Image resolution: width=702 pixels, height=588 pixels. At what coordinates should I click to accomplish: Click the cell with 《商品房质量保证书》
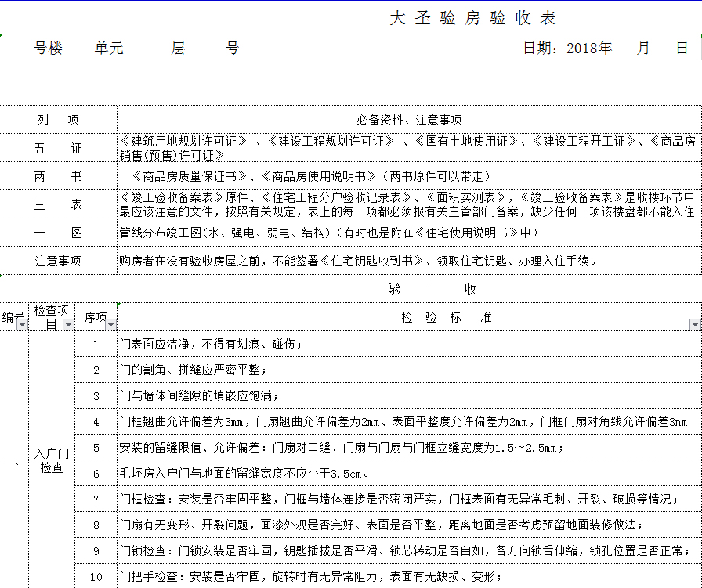click(409, 176)
